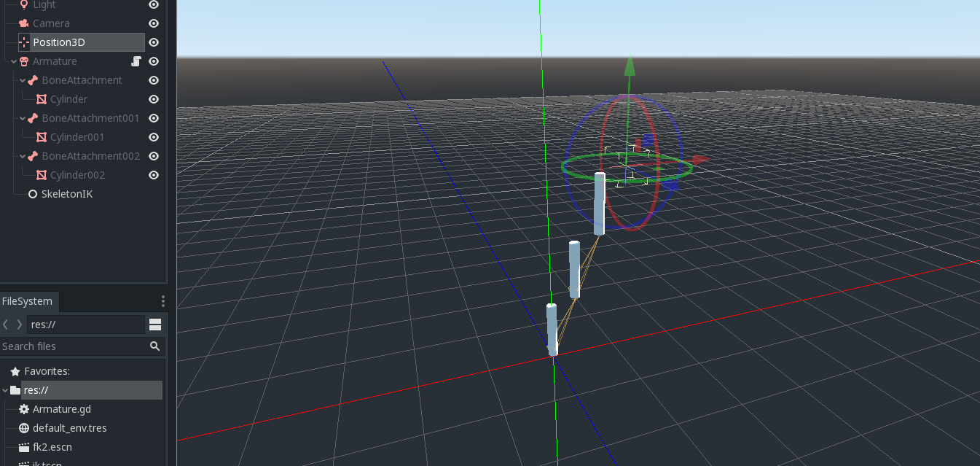Click the BoneAttachment node icon

click(x=34, y=79)
